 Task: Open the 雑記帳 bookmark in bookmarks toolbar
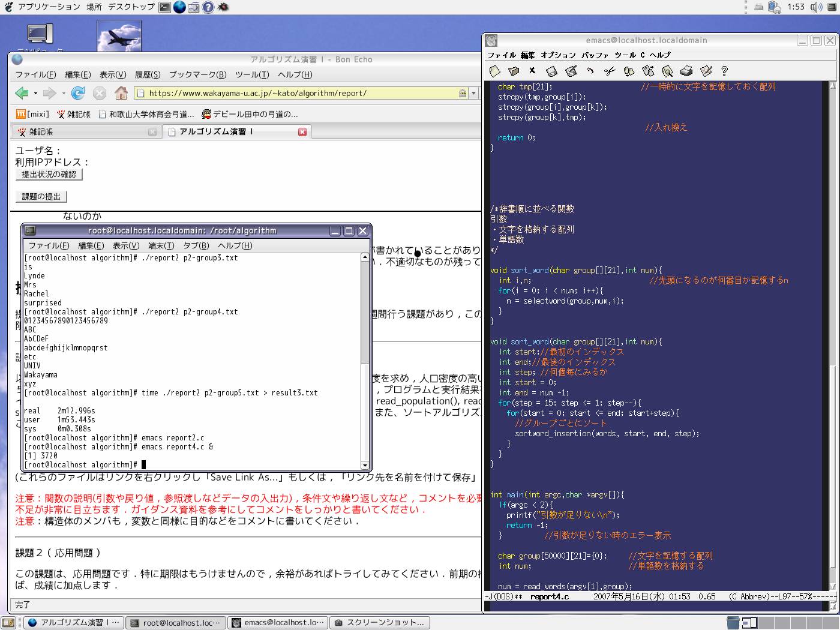pyautogui.click(x=73, y=113)
